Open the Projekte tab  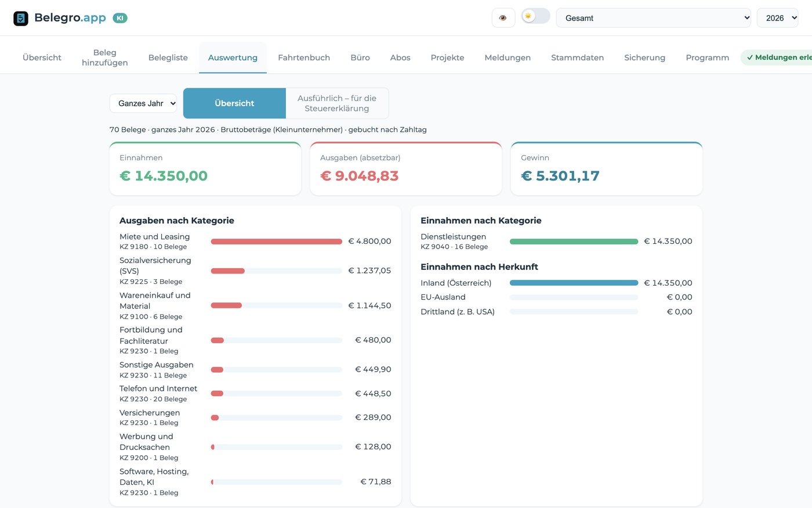pyautogui.click(x=447, y=57)
